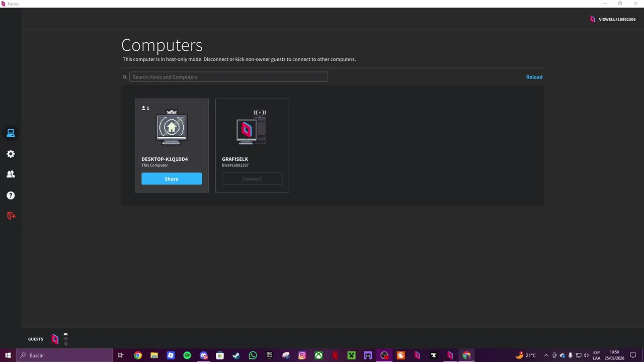Open Parsec settings gear in sidebar
This screenshot has width=644, height=362.
tap(11, 154)
